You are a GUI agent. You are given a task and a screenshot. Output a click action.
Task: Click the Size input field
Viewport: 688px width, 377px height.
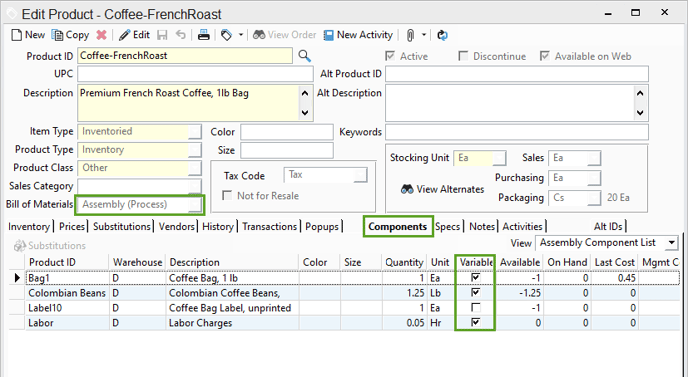287,151
